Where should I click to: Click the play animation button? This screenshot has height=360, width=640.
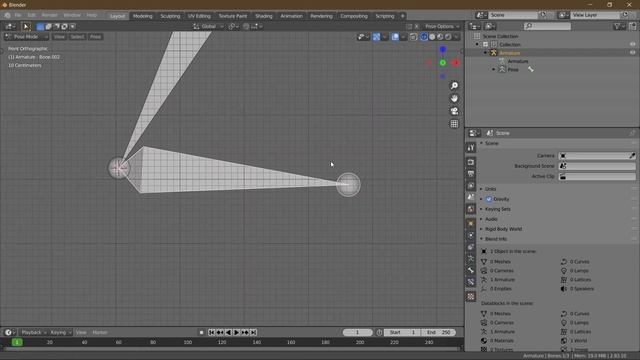click(236, 333)
